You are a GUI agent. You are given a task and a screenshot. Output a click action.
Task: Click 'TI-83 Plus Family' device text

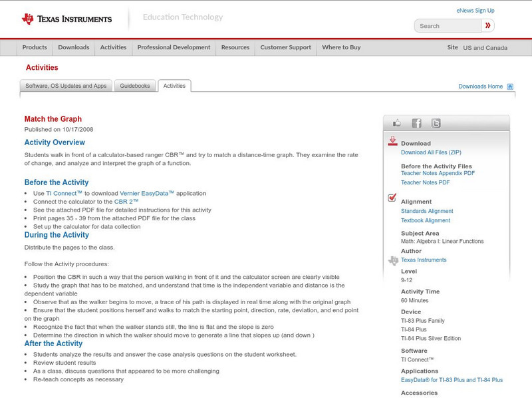[x=423, y=321]
